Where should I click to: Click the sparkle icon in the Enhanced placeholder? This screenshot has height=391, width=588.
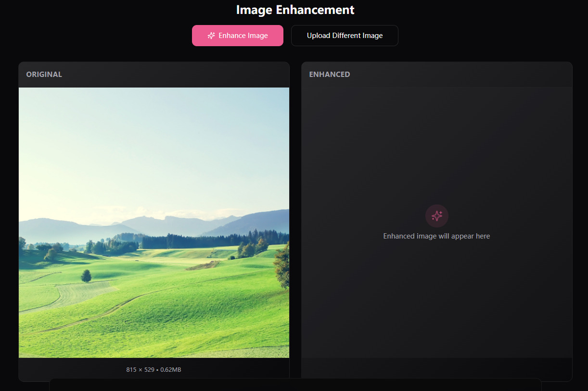pos(437,216)
